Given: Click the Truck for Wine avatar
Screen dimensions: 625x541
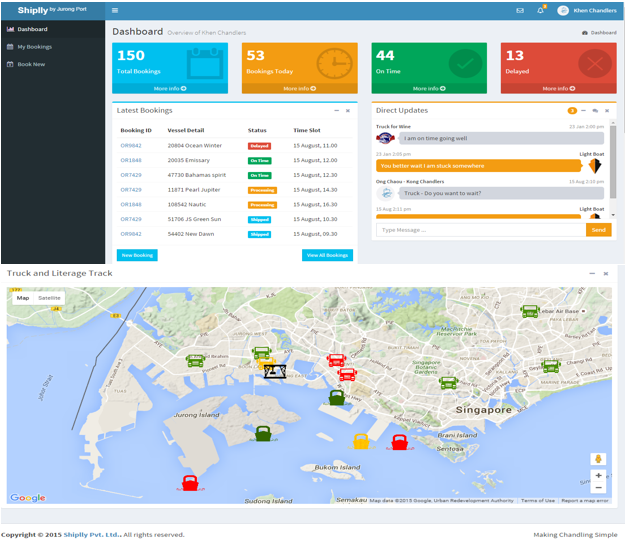Looking at the screenshot, I should (385, 138).
